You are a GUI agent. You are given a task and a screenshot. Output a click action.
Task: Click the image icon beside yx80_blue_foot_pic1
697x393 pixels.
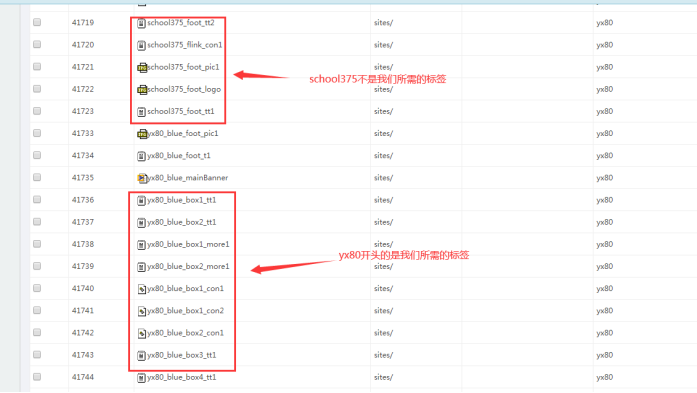142,134
